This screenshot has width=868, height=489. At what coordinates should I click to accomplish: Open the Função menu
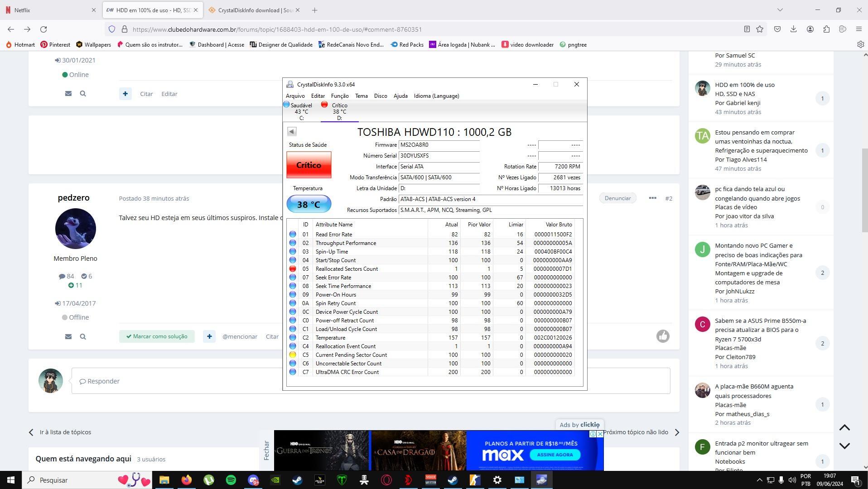pyautogui.click(x=340, y=96)
